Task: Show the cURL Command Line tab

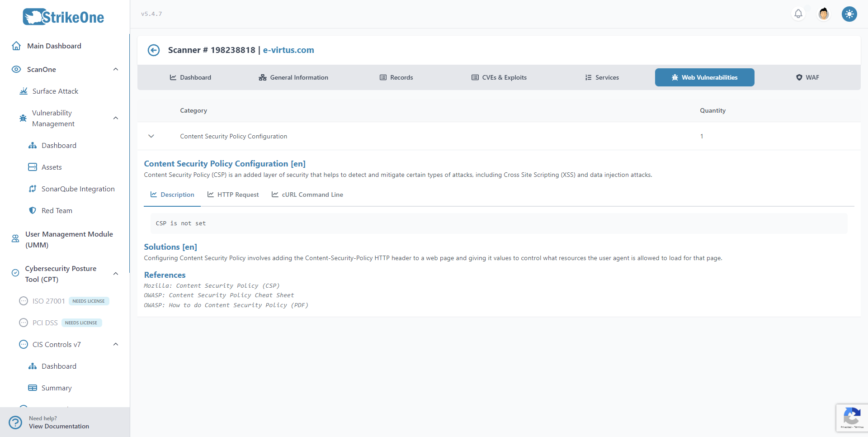Action: click(307, 195)
